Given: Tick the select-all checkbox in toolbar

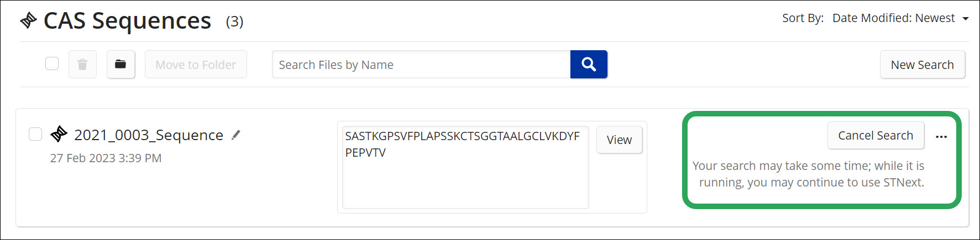Looking at the screenshot, I should click(x=52, y=64).
